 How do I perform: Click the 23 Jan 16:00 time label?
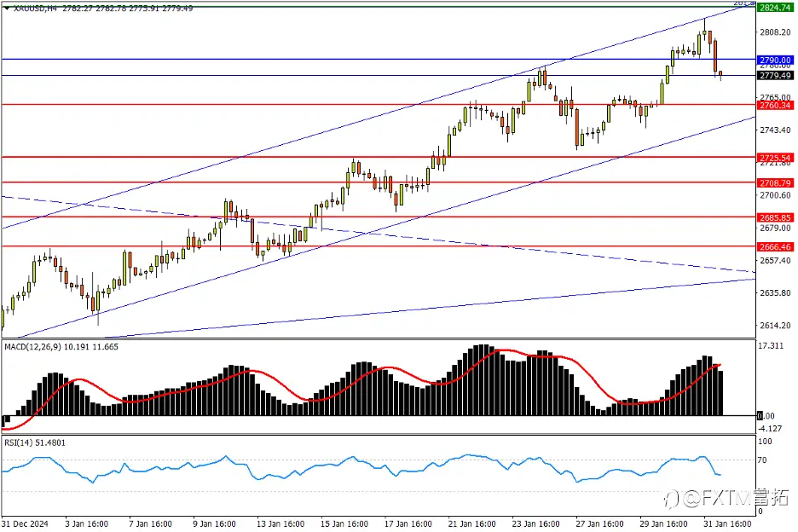pos(536,523)
